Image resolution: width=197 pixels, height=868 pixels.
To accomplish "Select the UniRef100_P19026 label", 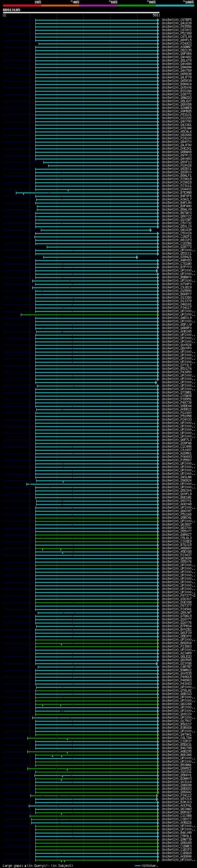I will click(x=176, y=165).
